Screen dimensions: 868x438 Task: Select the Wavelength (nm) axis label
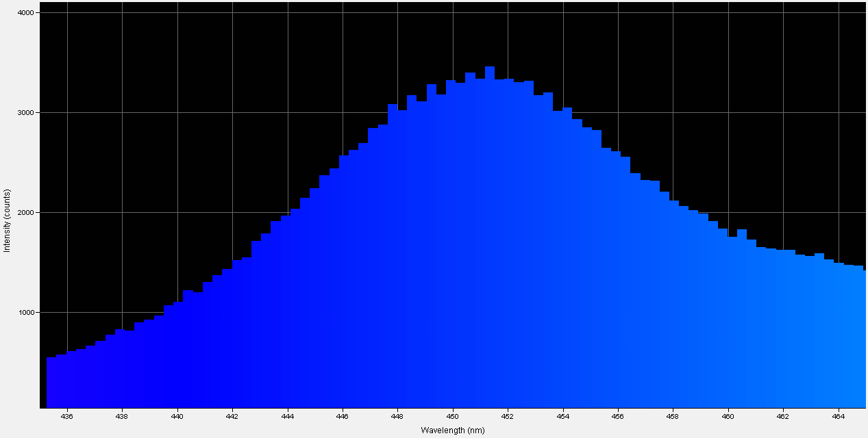point(452,430)
